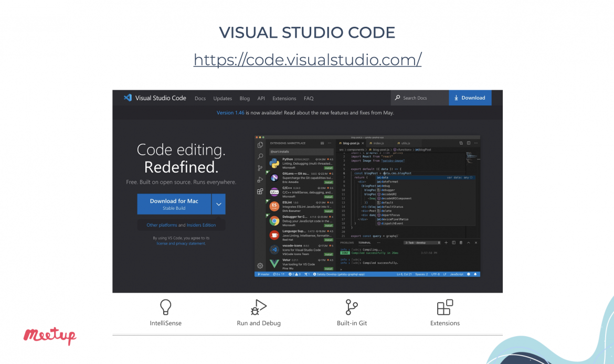Open the Blog nav menu item

[245, 98]
